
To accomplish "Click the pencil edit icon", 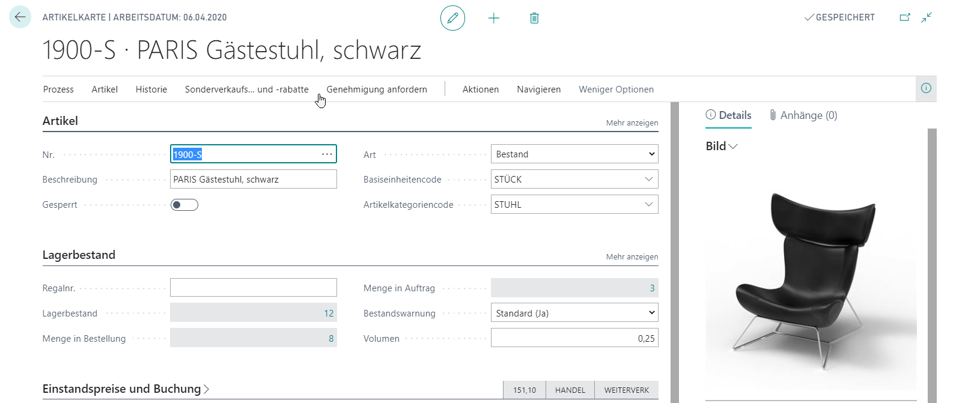I will tap(452, 18).
